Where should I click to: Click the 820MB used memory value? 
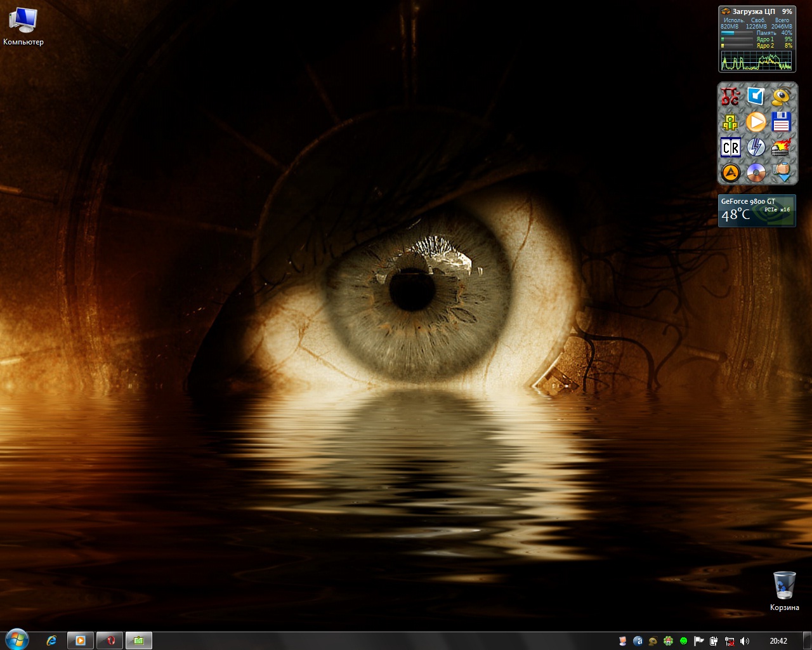(730, 27)
